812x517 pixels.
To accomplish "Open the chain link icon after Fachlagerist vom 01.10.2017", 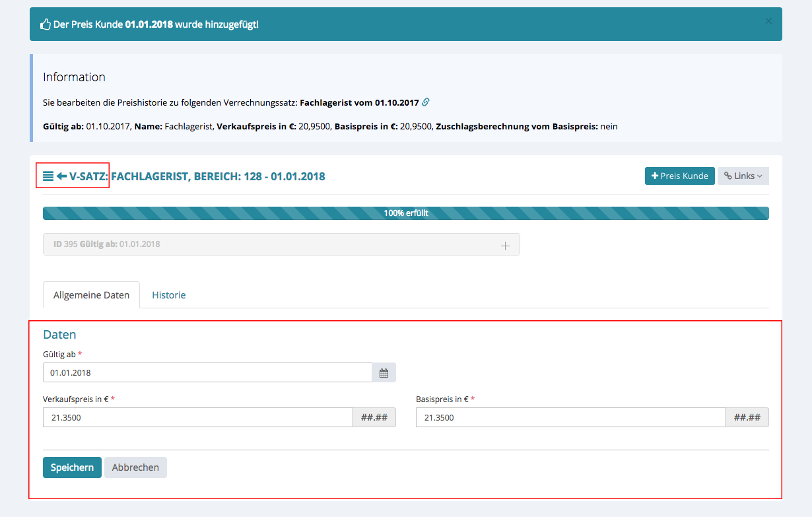I will 426,102.
